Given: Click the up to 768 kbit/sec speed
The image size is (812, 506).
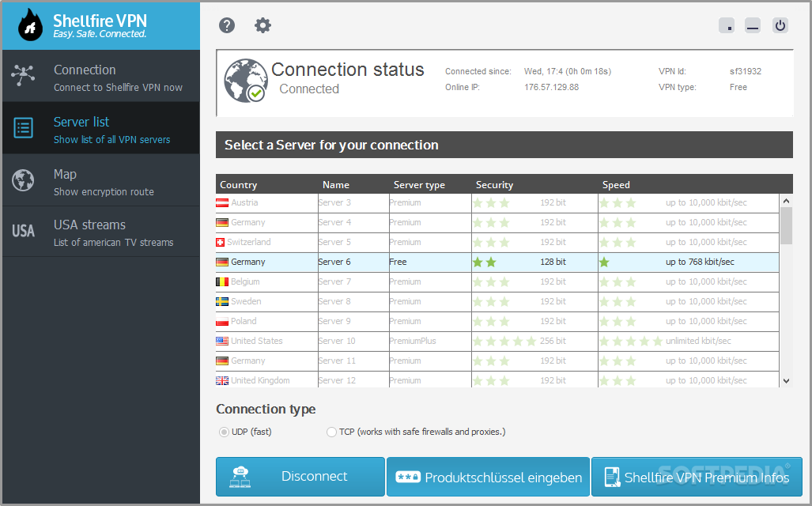Looking at the screenshot, I should pyautogui.click(x=700, y=262).
